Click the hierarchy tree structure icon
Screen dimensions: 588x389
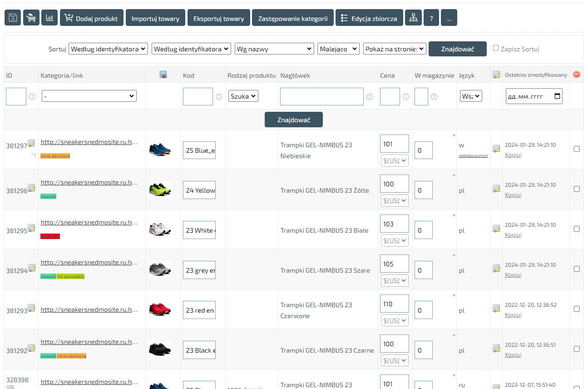tap(413, 18)
